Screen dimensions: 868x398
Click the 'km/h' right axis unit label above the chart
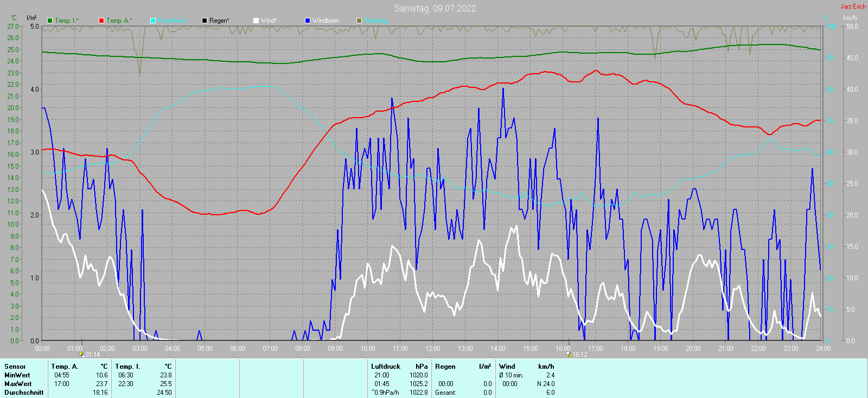[850, 18]
